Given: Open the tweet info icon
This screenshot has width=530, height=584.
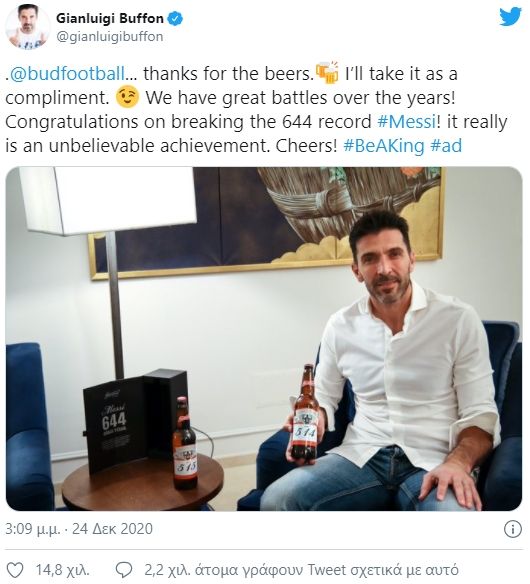Looking at the screenshot, I should [512, 529].
